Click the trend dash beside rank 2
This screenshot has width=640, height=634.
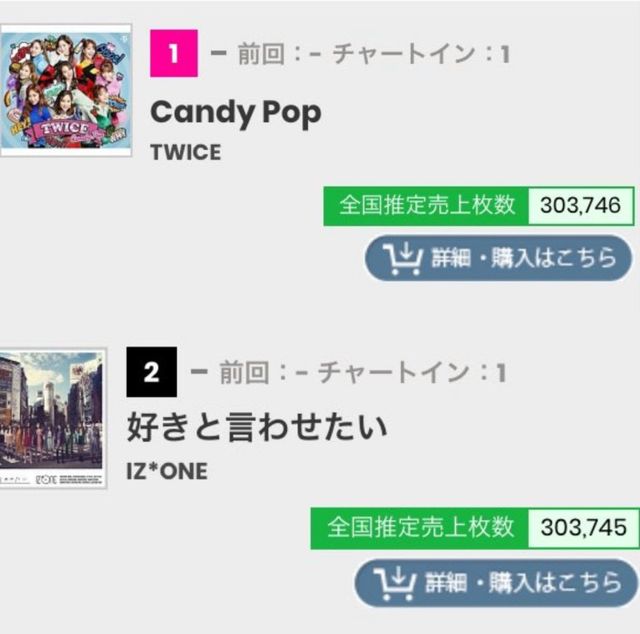pos(198,372)
